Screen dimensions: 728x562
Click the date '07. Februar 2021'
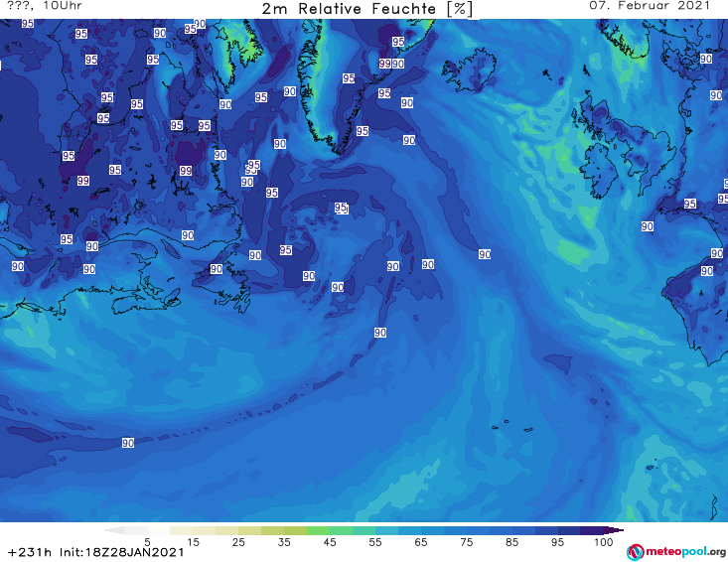click(x=650, y=6)
